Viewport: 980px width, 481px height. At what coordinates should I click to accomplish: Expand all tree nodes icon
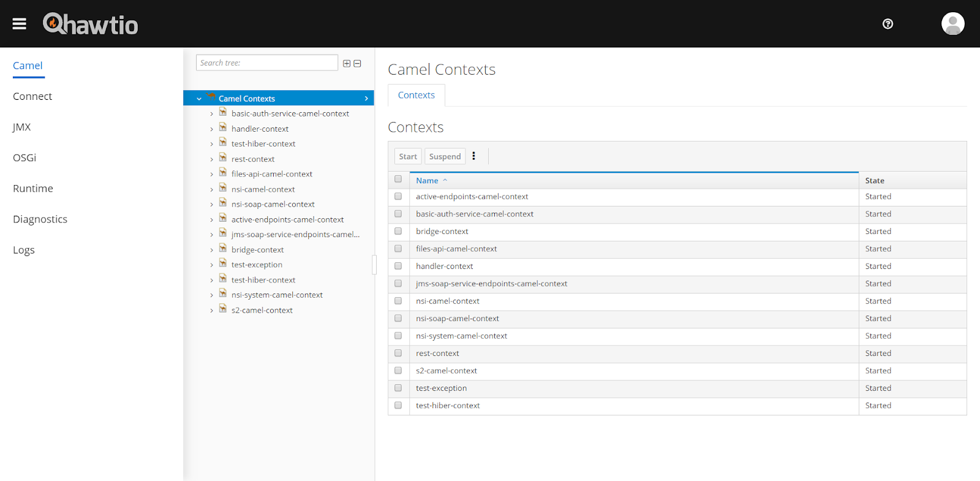coord(347,63)
